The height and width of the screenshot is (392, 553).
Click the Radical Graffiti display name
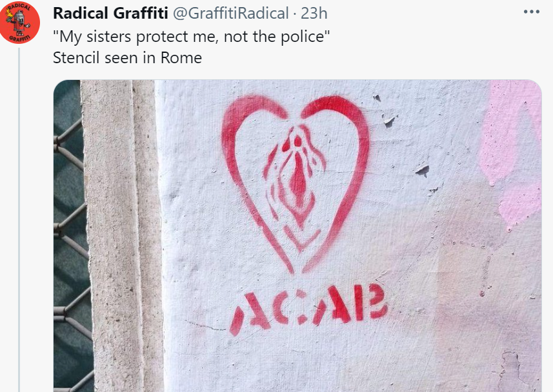pyautogui.click(x=110, y=14)
